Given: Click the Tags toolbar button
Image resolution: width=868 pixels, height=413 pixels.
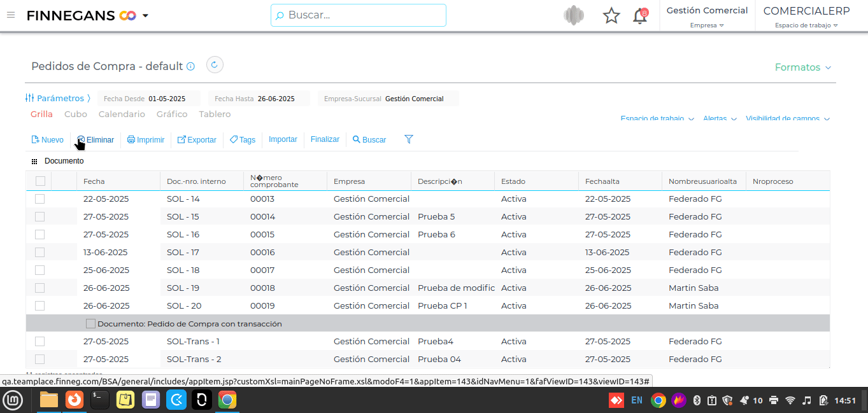Looking at the screenshot, I should pos(243,140).
